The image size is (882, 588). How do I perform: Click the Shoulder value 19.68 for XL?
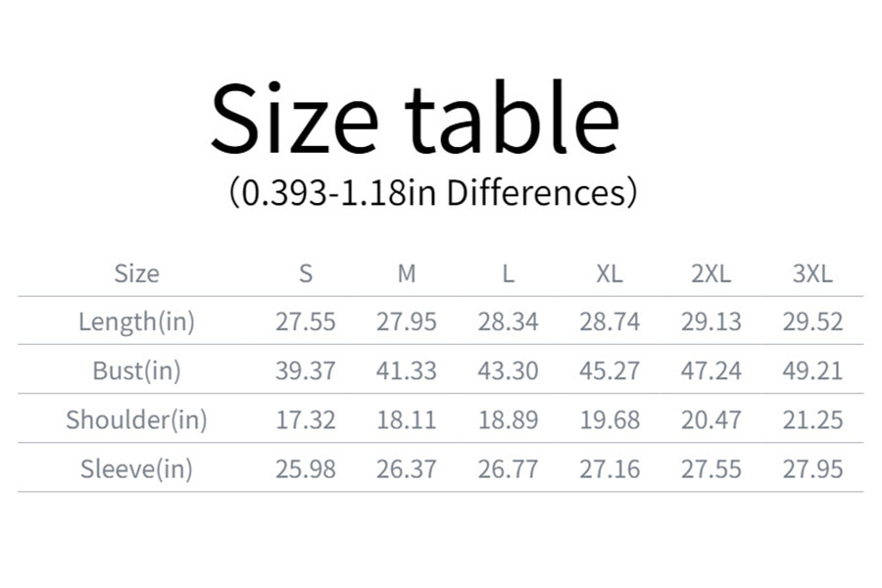[609, 419]
